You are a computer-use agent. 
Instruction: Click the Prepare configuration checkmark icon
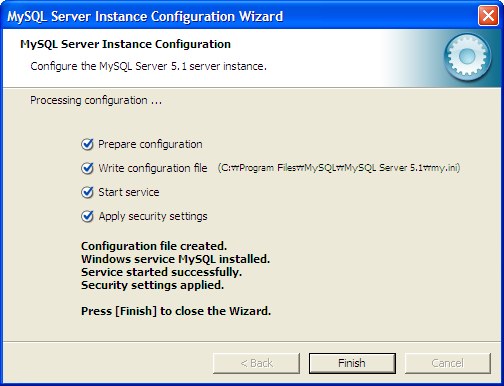(87, 144)
